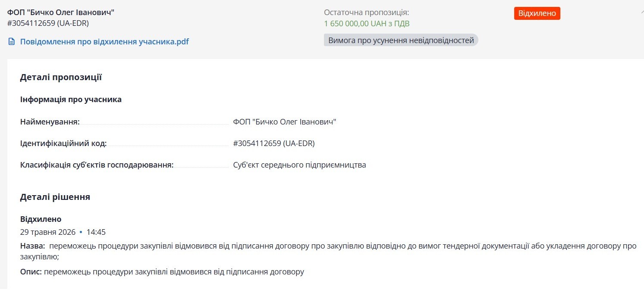
Task: Click the Остаточна пропозиція label
Action: pos(367,12)
